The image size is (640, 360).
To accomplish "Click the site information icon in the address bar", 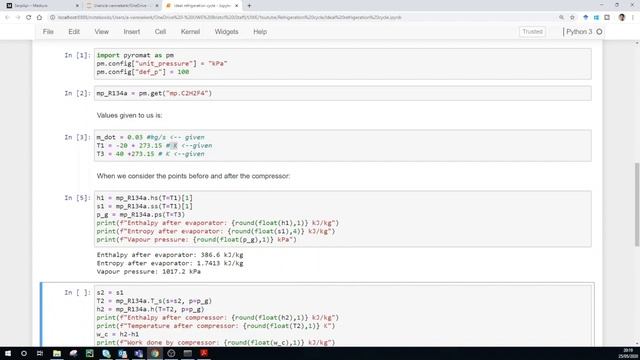I will click(53, 18).
